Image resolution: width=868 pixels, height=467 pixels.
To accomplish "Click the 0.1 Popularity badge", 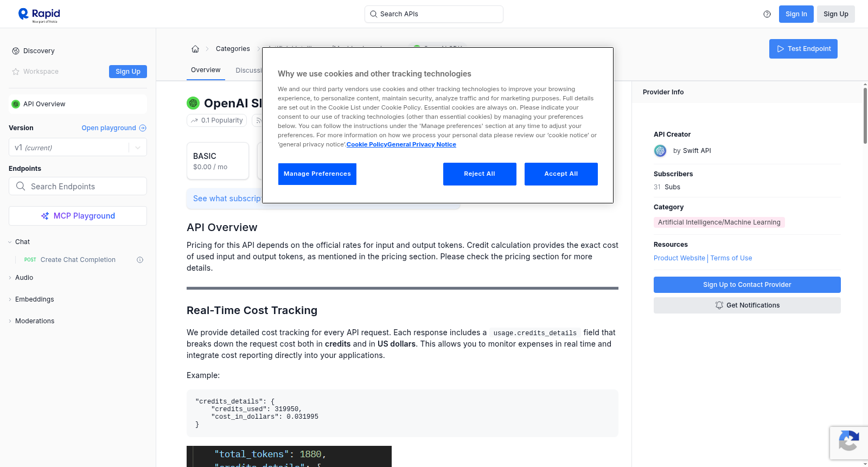I will pyautogui.click(x=217, y=120).
